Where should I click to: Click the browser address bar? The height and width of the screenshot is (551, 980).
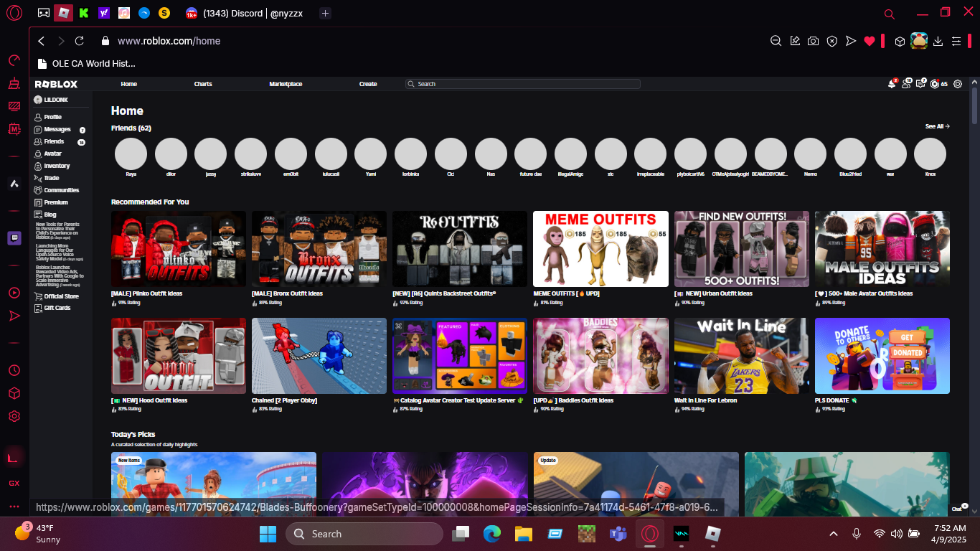pos(430,41)
